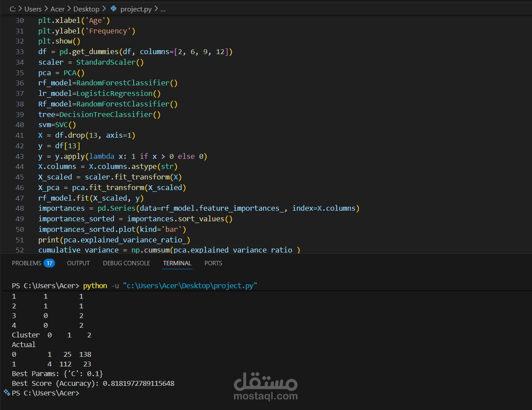The image size is (532, 410).
Task: Click the Cluster 0 1 2 header row
Action: tap(51, 335)
